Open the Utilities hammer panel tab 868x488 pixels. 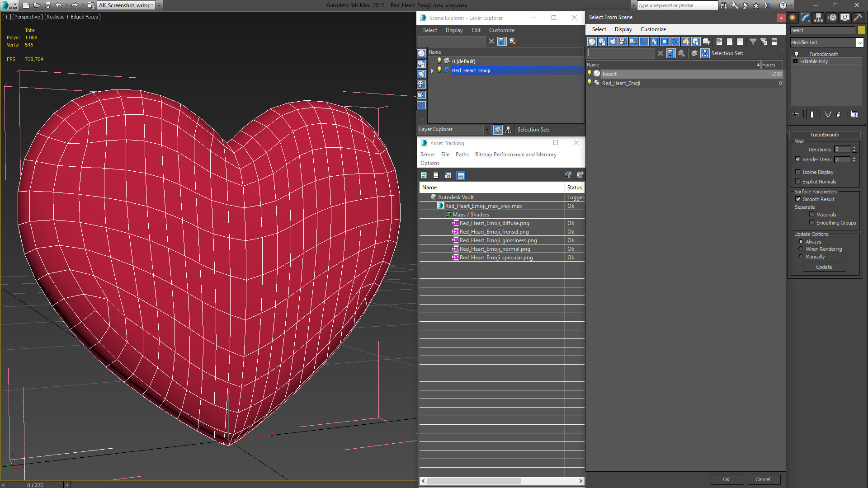tap(858, 18)
